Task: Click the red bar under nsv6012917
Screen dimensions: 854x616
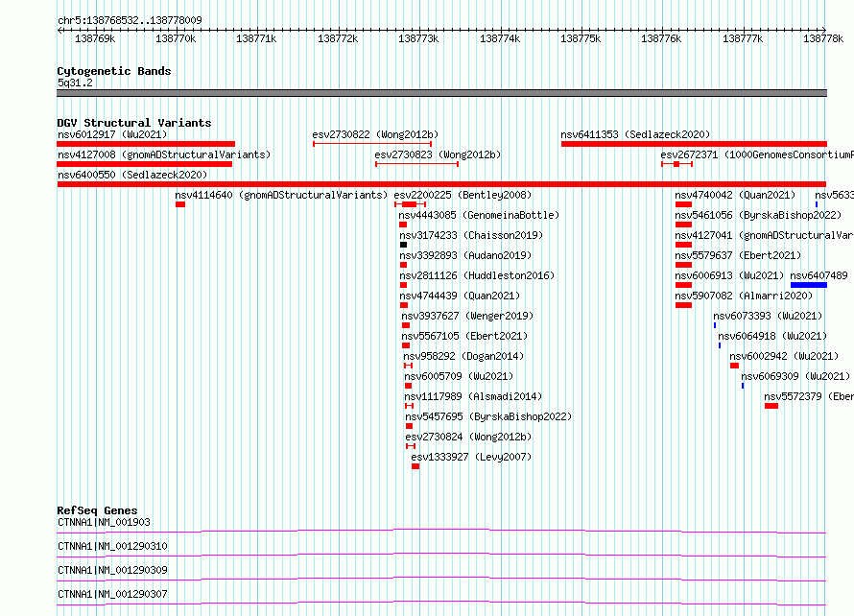Action: pyautogui.click(x=146, y=144)
